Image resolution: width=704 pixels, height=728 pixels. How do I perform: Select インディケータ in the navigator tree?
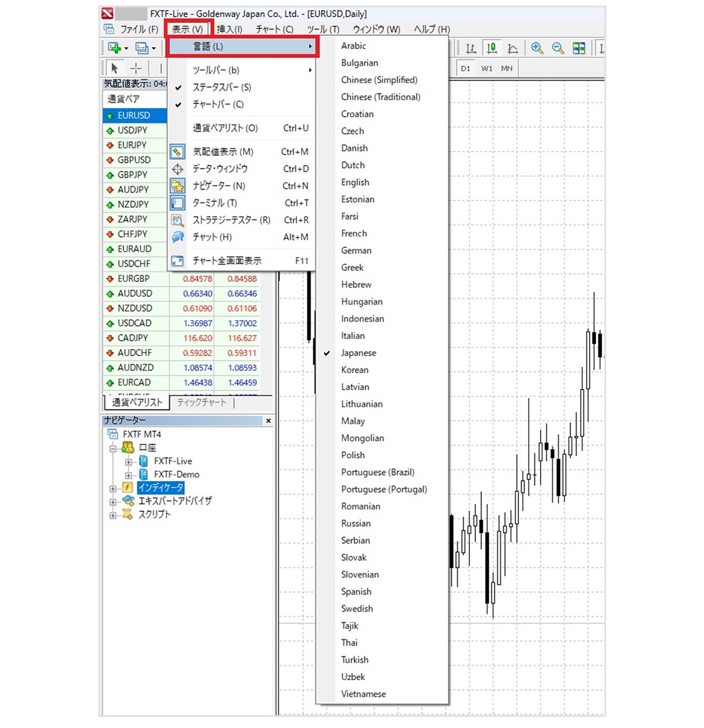(161, 487)
